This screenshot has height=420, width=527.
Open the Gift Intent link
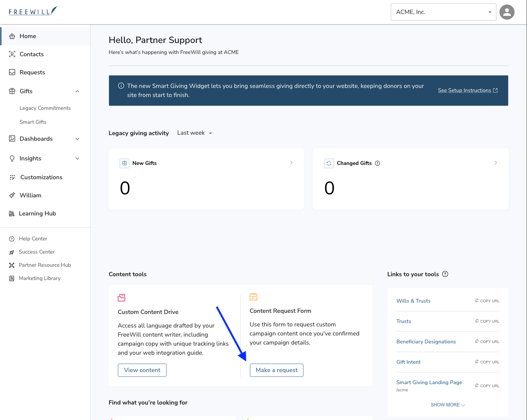(x=409, y=362)
